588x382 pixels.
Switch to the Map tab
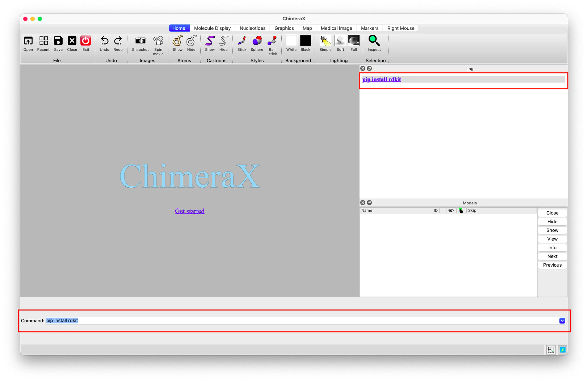[307, 28]
